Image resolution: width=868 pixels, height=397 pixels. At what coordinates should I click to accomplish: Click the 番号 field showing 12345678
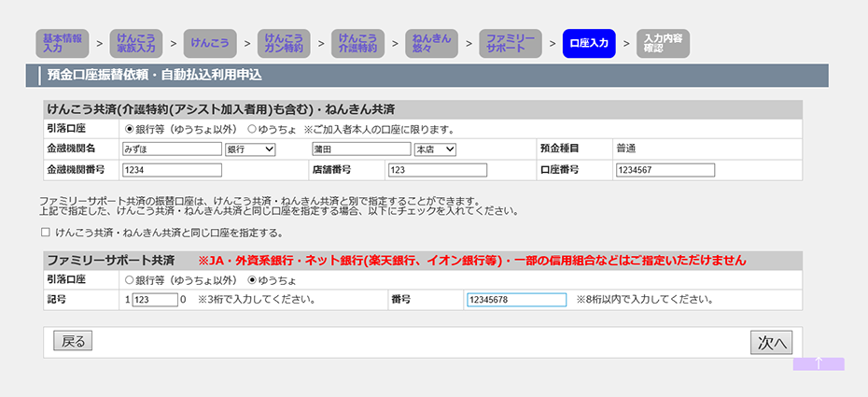516,300
